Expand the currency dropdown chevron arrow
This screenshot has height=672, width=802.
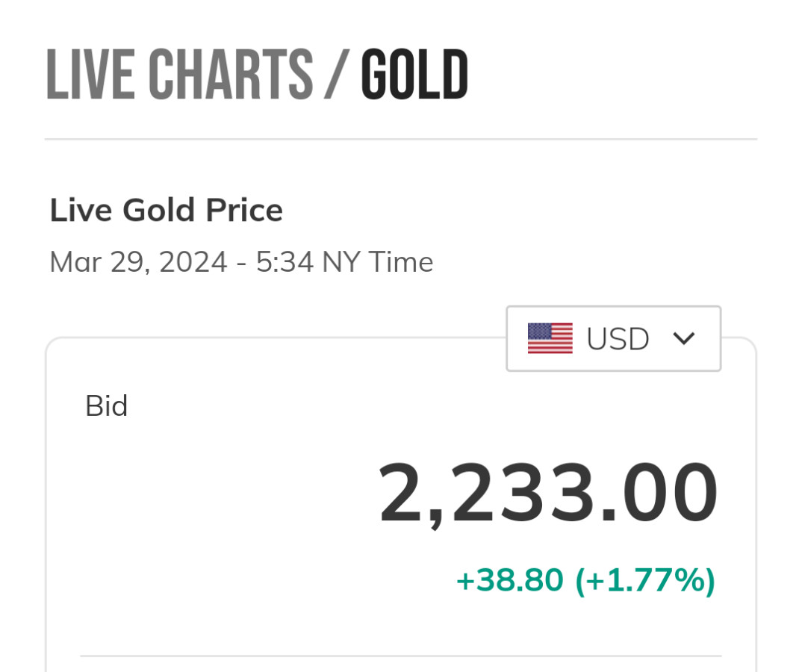point(683,338)
